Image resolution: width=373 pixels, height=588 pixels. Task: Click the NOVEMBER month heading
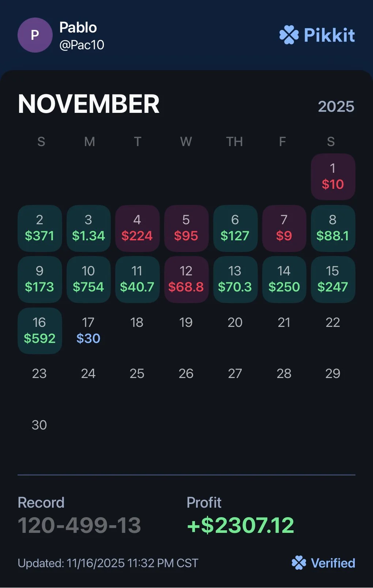88,104
